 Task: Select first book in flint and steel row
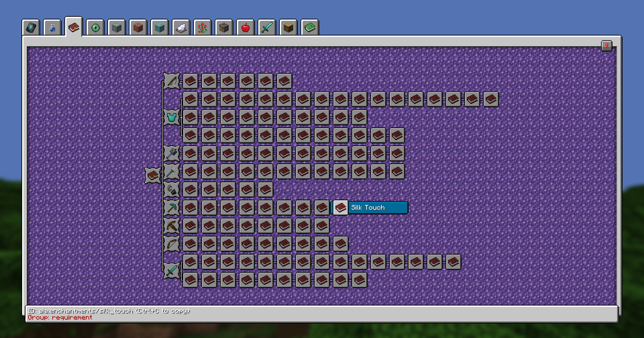coord(191,190)
